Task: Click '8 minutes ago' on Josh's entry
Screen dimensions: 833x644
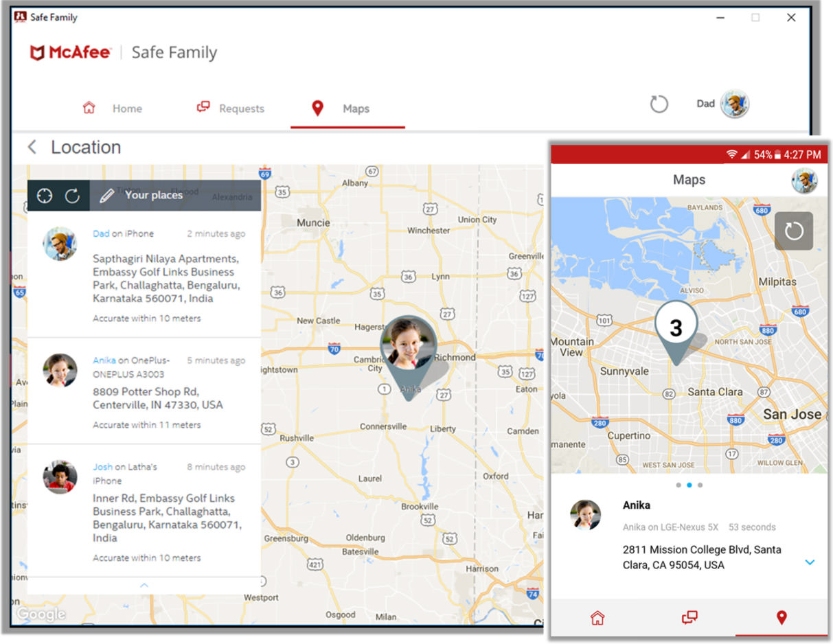Action: click(216, 467)
